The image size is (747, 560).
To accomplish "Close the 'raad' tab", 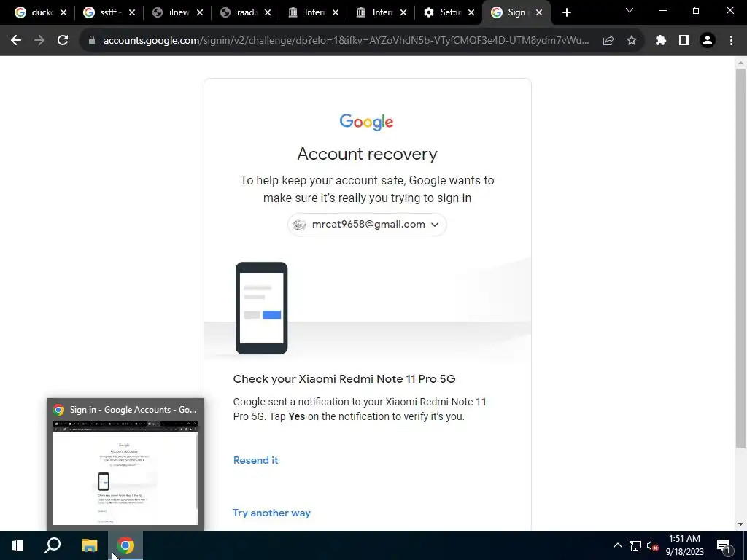I will 268,13.
